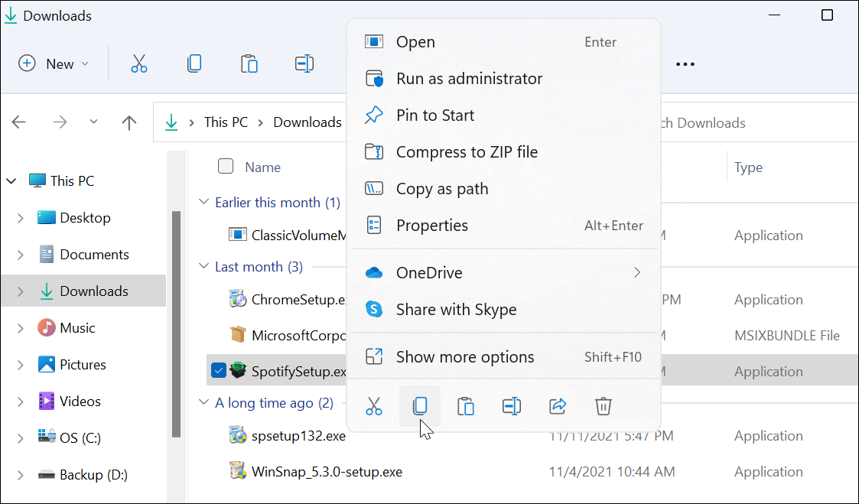Screen dimensions: 859x504
Task: Click the Paste icon on the top toolbar
Action: [249, 63]
